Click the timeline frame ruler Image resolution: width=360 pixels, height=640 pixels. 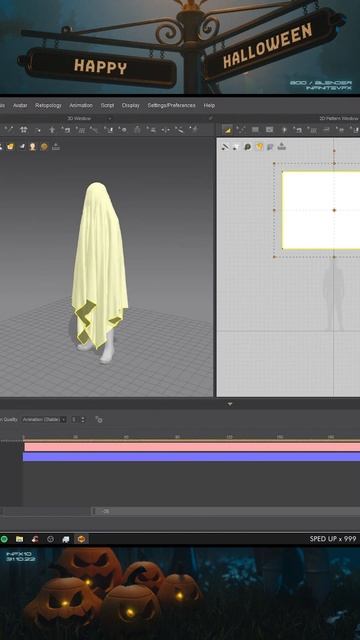[191, 437]
